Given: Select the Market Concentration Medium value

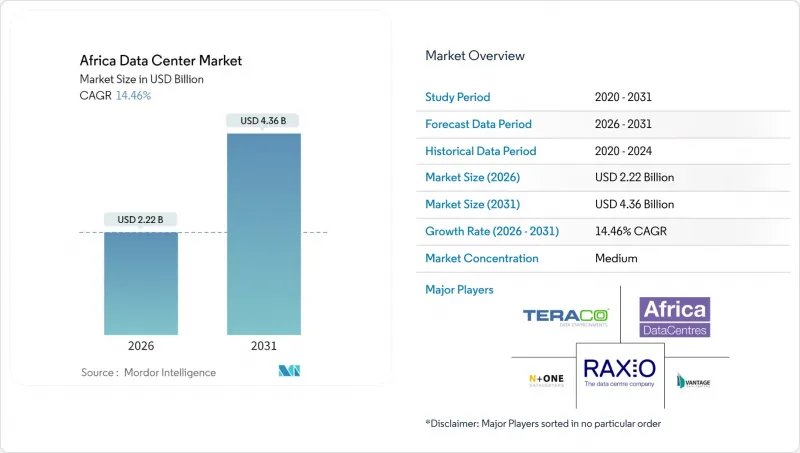Looking at the screenshot, I should point(619,258).
